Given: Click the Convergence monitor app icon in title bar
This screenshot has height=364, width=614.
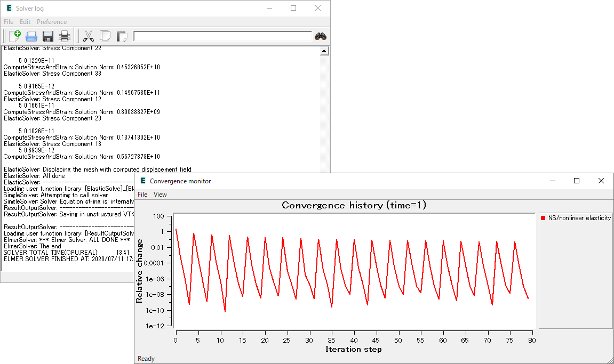Looking at the screenshot, I should (x=143, y=181).
